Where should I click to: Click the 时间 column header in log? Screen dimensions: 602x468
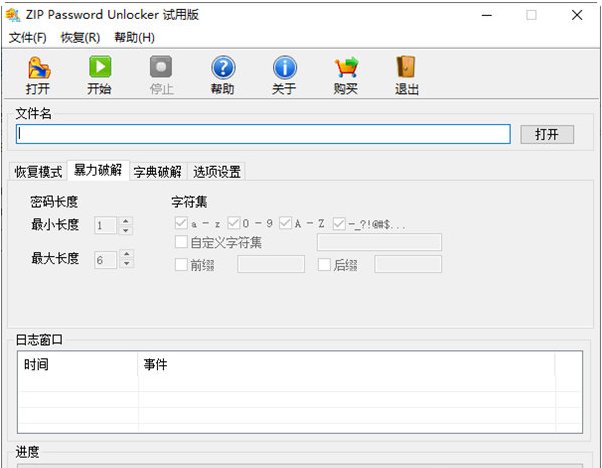[x=78, y=364]
